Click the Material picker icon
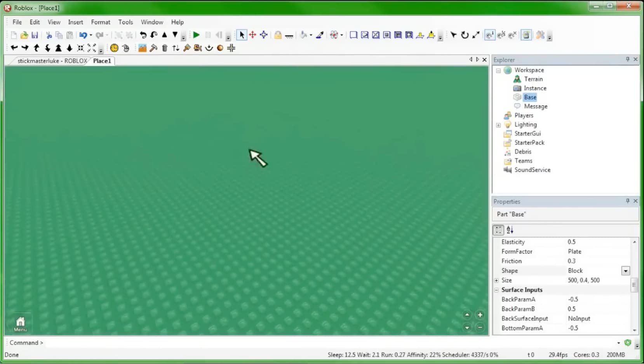 click(x=320, y=35)
